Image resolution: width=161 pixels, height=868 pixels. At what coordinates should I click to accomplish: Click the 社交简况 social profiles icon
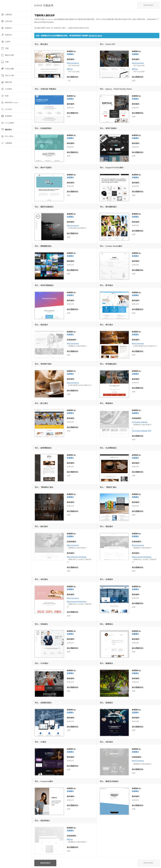(x=2, y=89)
